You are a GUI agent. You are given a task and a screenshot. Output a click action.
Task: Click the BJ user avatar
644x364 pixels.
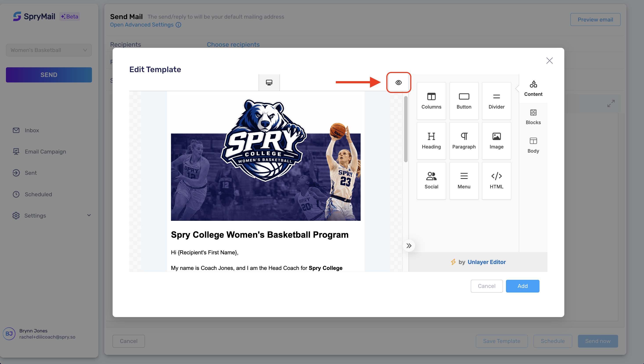pyautogui.click(x=9, y=334)
